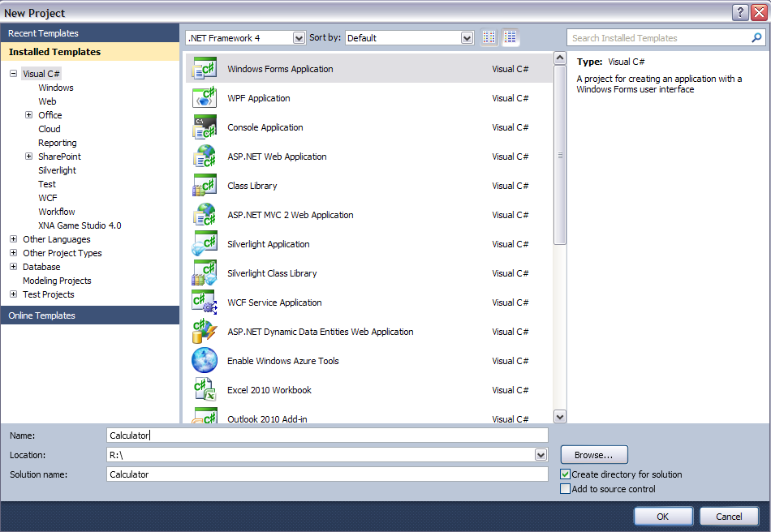Screen dimensions: 771x532
Task: Select the Console Application template name
Action: [x=265, y=127]
